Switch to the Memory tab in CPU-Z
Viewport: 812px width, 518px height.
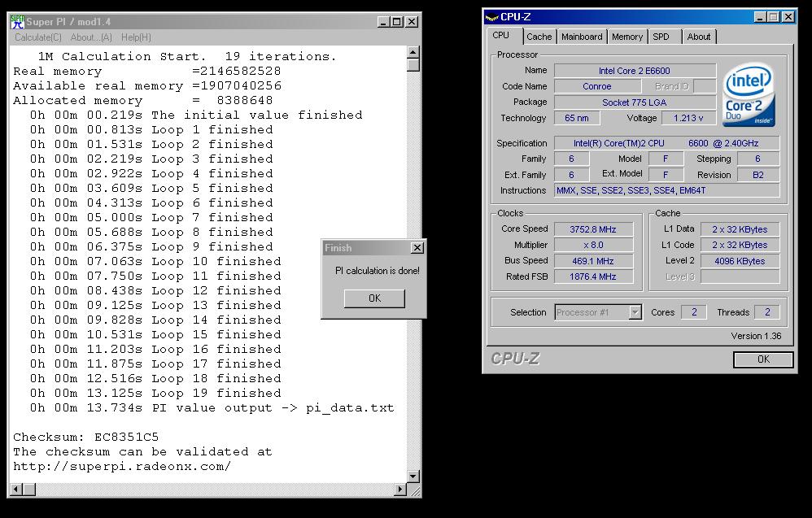click(627, 37)
